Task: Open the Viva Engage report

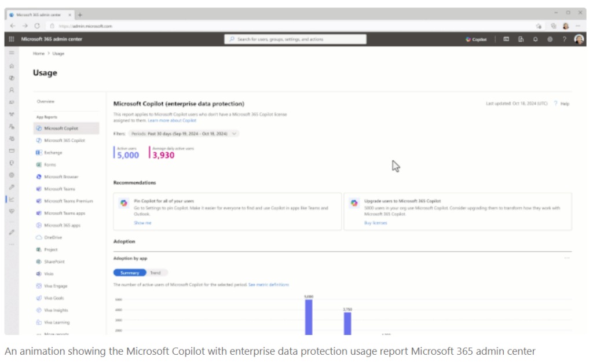Action: [x=56, y=286]
